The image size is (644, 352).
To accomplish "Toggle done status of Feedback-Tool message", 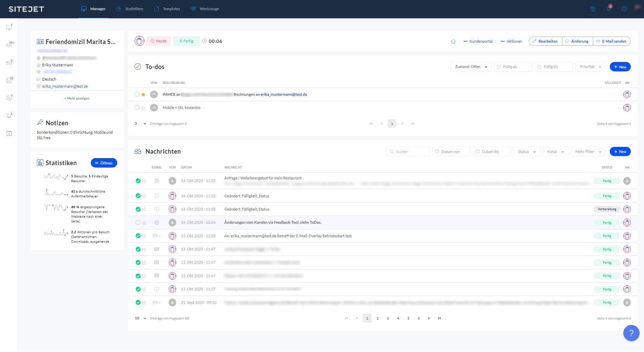I will tap(138, 223).
